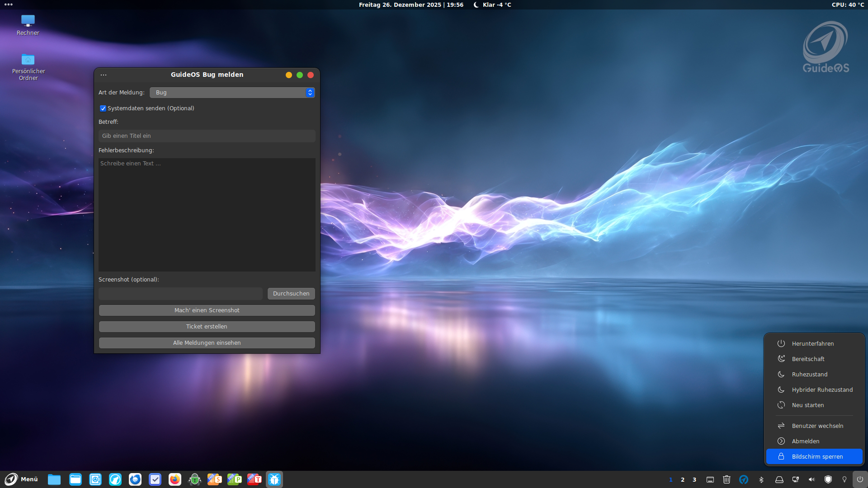
Task: Click the bug reporter icon in taskbar
Action: click(274, 479)
